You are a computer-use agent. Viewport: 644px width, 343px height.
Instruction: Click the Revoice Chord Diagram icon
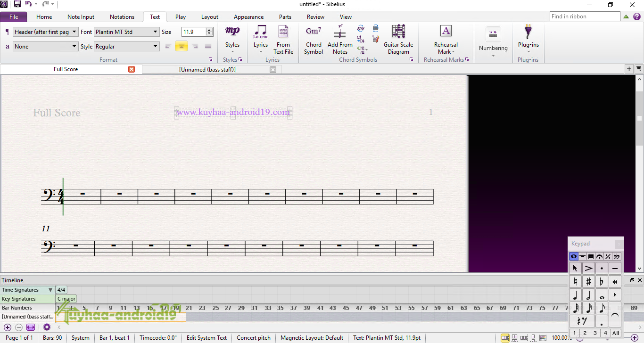(x=376, y=29)
